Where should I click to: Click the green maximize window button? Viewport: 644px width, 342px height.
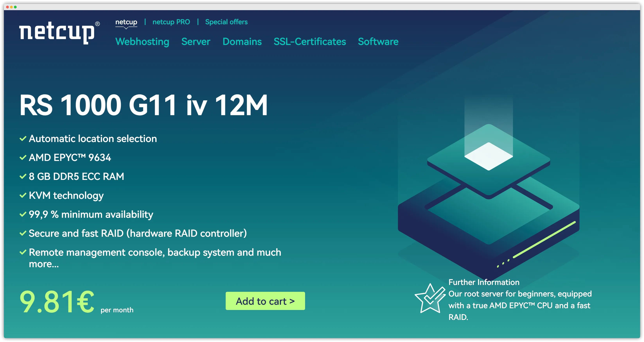[x=15, y=7]
